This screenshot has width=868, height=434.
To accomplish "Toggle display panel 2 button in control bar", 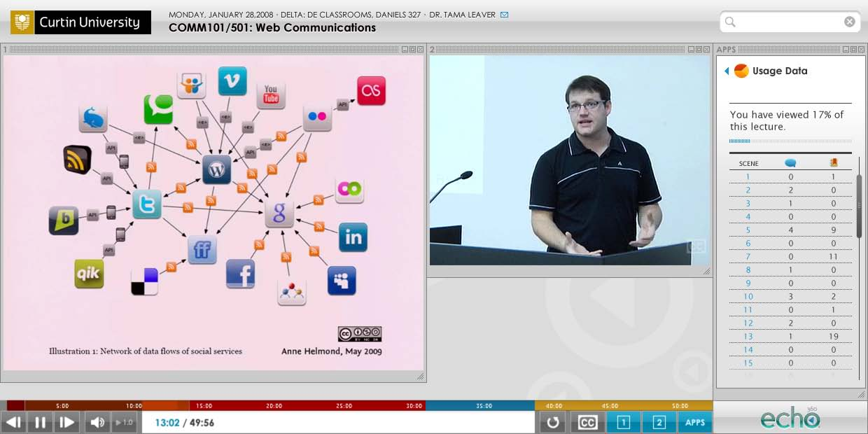I will 659,422.
